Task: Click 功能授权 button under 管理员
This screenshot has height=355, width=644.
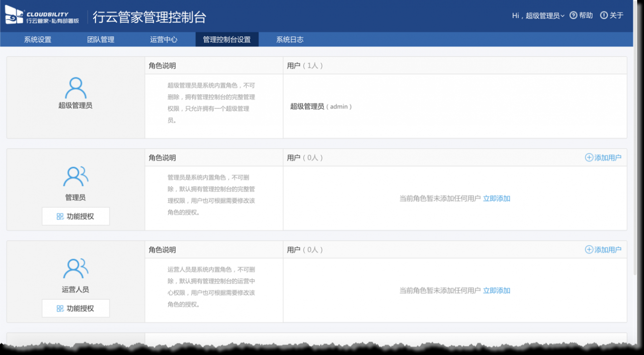Action: [75, 216]
